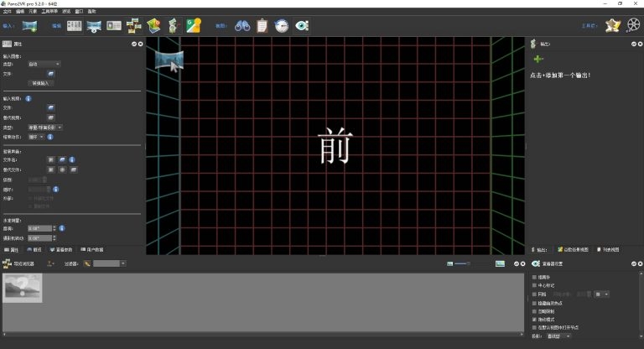644x349 pixels.
Task: Open the History clock icon
Action: tap(282, 26)
